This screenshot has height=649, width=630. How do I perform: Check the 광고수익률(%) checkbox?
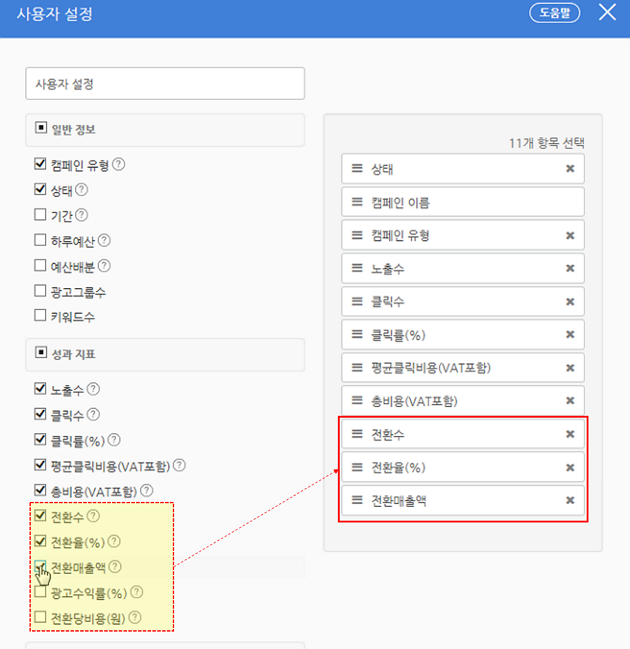pyautogui.click(x=40, y=593)
